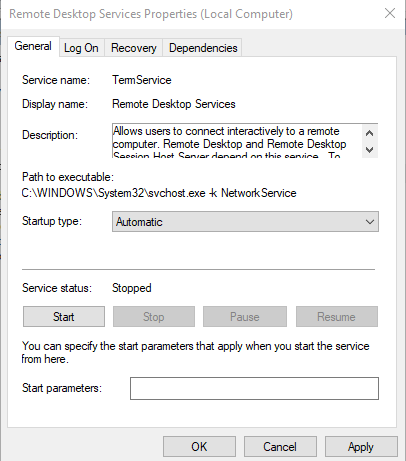Image resolution: width=406 pixels, height=461 pixels.
Task: Open the Recovery tab
Action: coord(133,48)
